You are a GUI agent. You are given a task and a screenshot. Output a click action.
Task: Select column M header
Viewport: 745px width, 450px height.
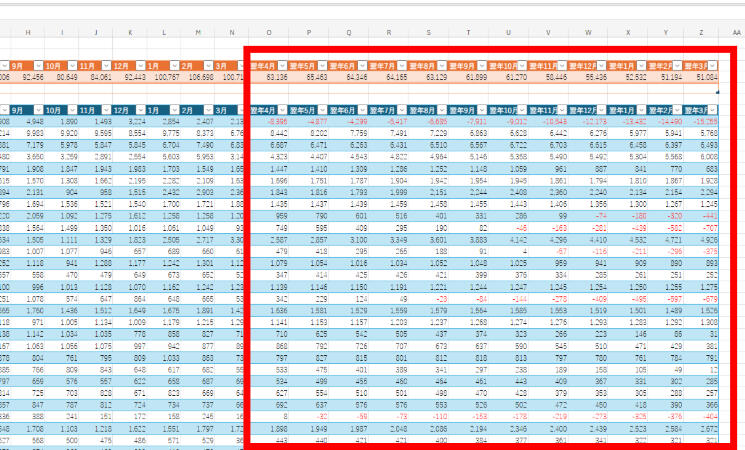pos(198,32)
